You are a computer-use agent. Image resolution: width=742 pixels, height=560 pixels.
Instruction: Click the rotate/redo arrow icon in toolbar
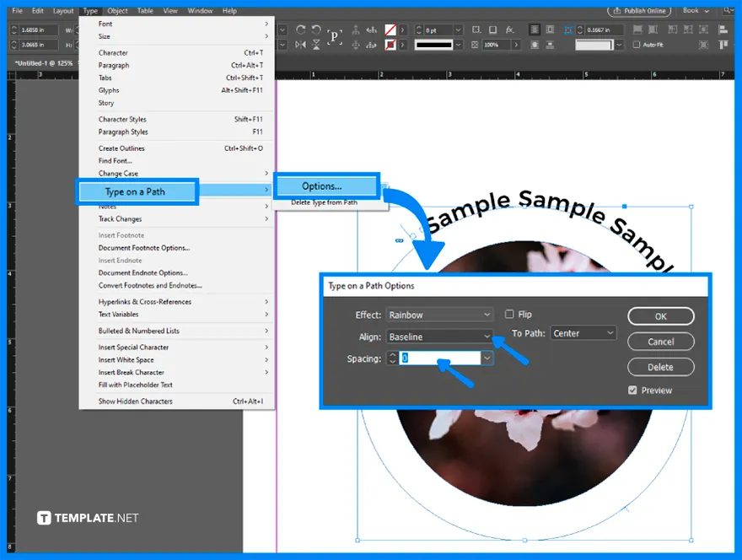300,28
